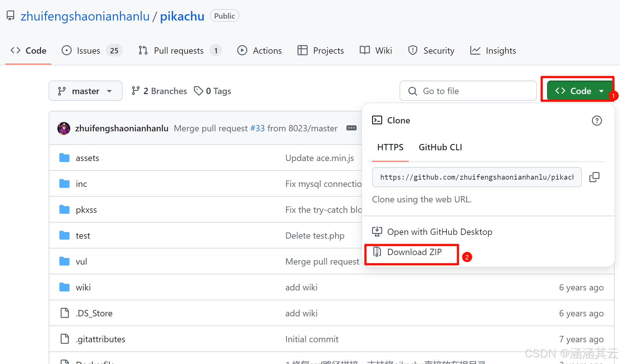Click the Tags label icon
This screenshot has height=364, width=620.
[x=198, y=91]
